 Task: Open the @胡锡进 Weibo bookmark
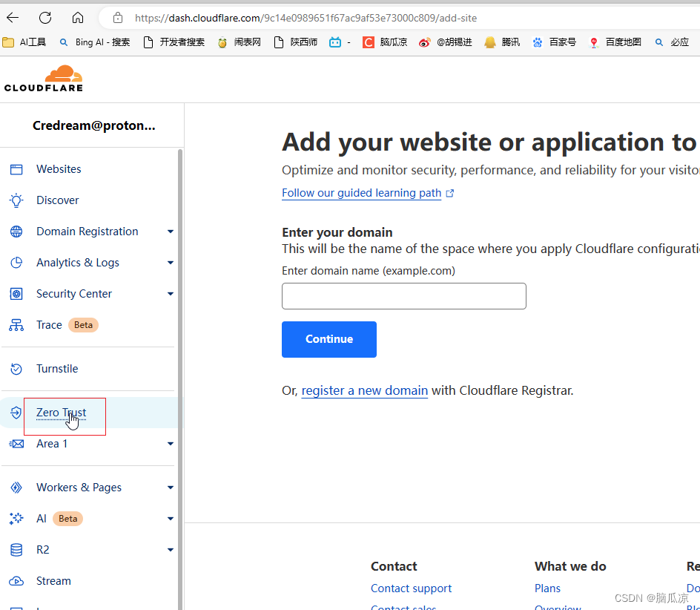pos(446,42)
